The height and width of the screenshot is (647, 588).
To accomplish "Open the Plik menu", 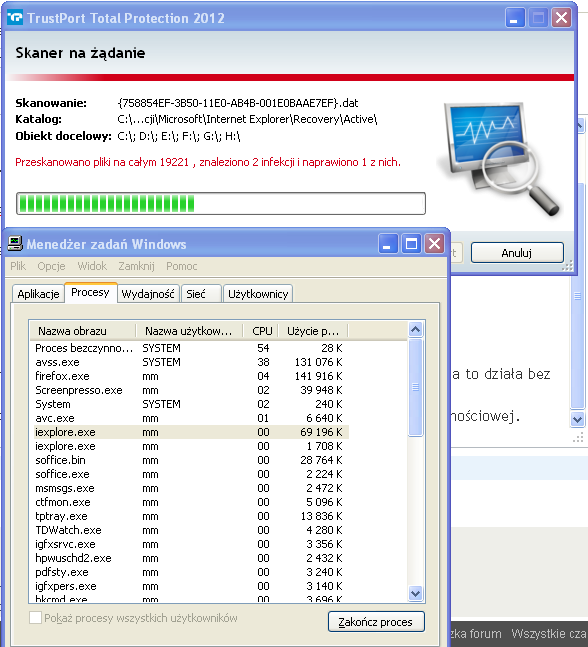I will pyautogui.click(x=18, y=266).
